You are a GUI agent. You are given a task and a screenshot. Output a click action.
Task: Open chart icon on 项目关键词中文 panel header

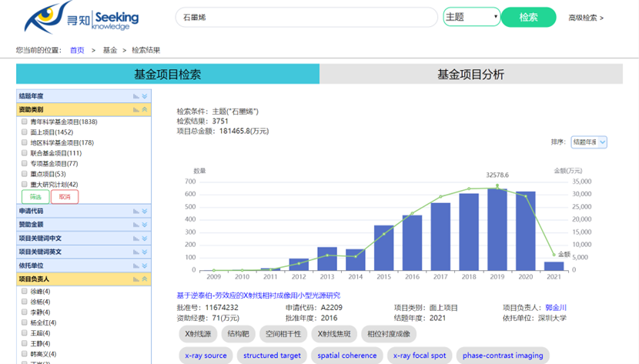point(136,239)
